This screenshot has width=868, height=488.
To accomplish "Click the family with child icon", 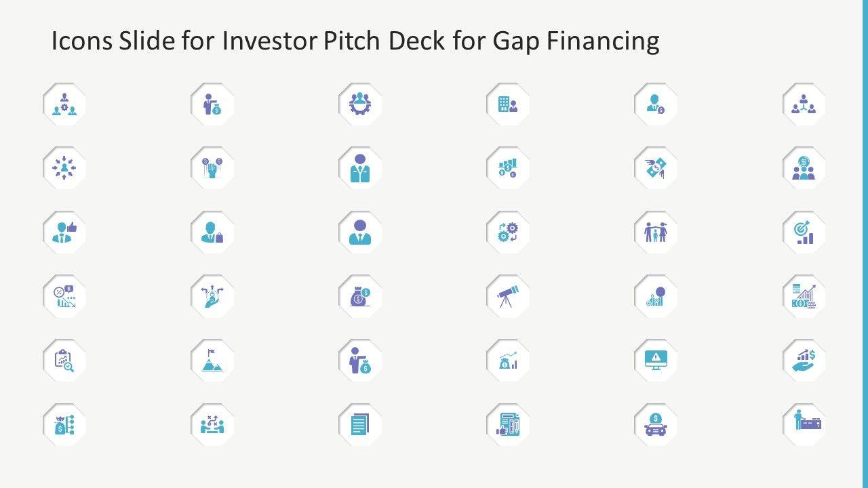I will click(656, 232).
